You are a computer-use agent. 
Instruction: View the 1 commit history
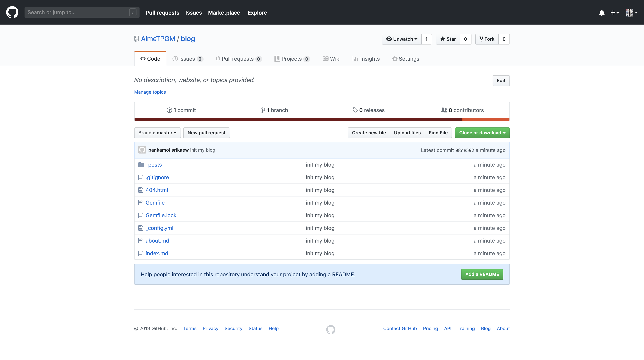pos(181,110)
